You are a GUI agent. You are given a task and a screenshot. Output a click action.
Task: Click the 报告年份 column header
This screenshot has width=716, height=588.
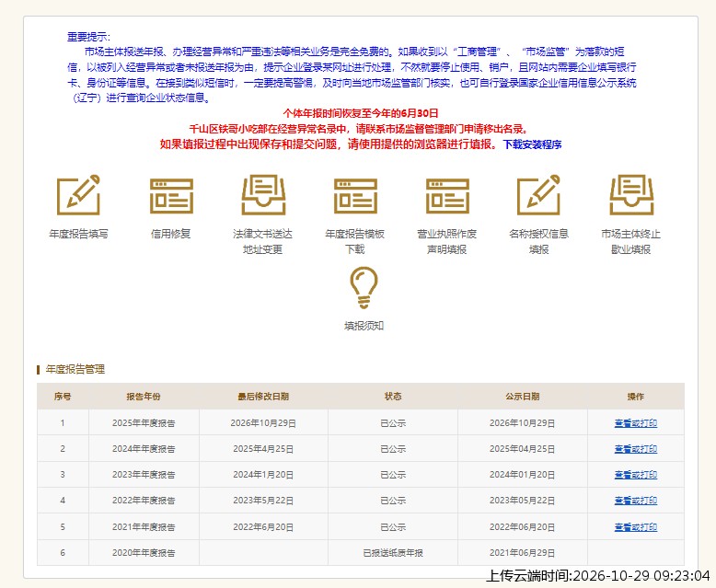pos(144,397)
